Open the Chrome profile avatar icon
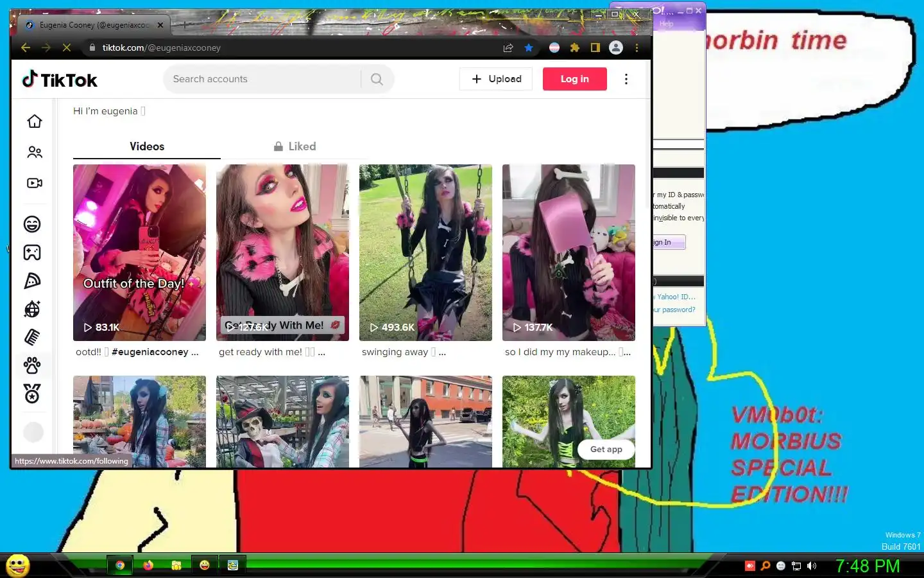The width and height of the screenshot is (924, 578). tap(616, 48)
